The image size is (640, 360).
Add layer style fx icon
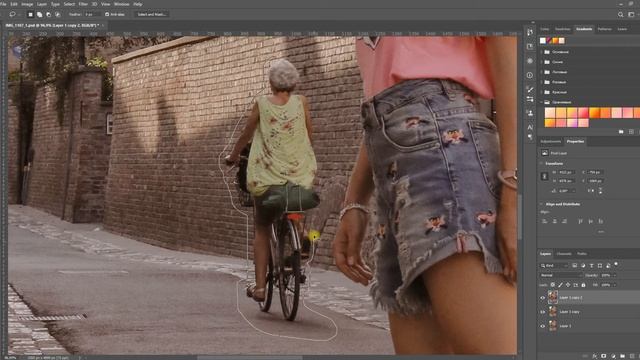point(594,356)
